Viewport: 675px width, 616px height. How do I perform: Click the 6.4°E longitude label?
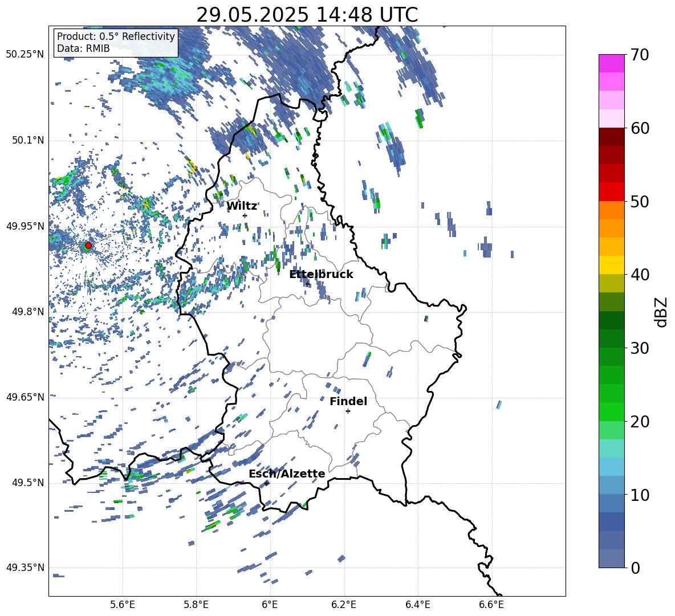pyautogui.click(x=417, y=605)
